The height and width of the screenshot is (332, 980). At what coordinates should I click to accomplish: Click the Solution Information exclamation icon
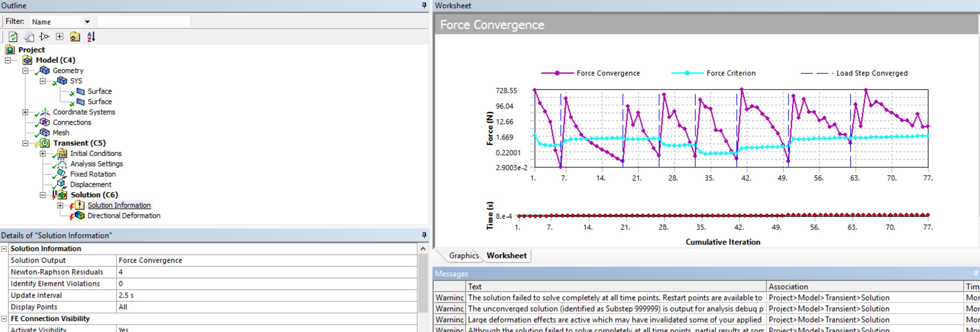tap(79, 205)
